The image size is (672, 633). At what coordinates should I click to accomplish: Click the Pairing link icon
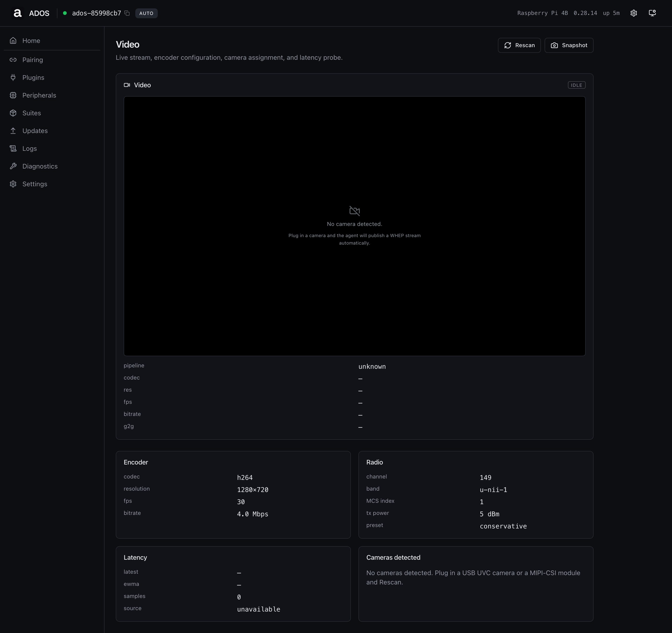13,60
